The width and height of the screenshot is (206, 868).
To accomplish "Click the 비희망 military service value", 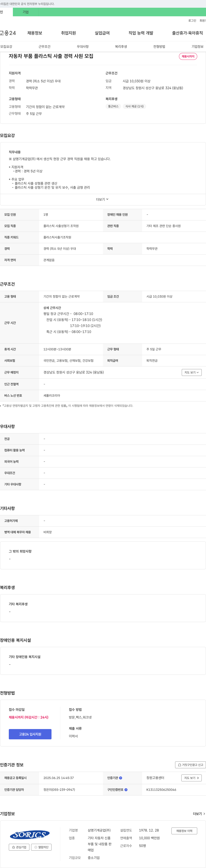I will (48, 532).
